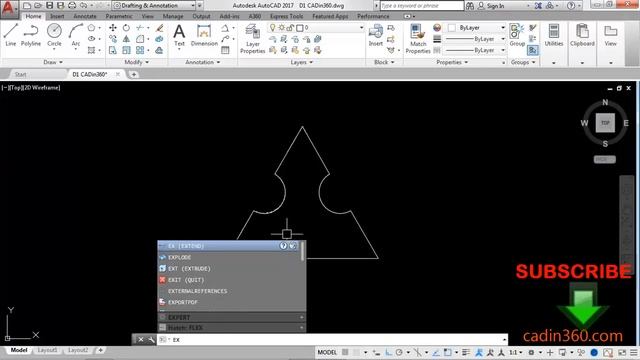Image resolution: width=640 pixels, height=360 pixels.
Task: Open the annotation scale 1:1 dropdown
Action: click(516, 352)
